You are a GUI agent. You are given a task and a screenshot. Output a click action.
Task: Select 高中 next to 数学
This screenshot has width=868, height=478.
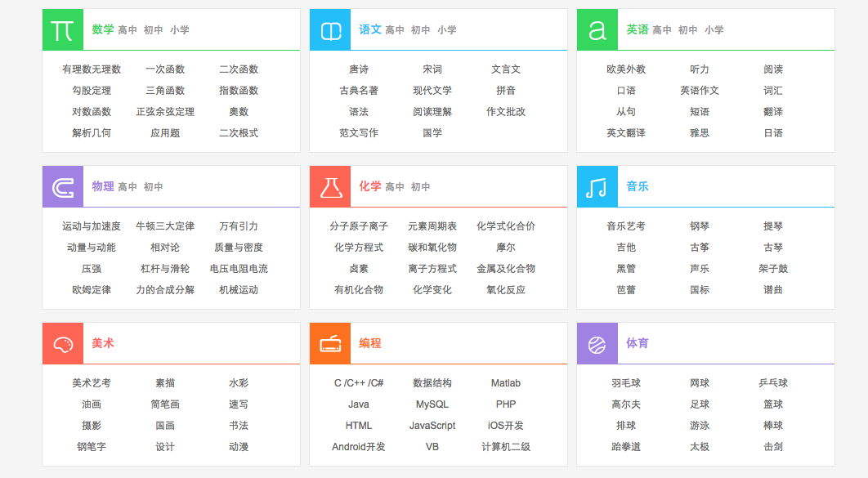tap(128, 30)
